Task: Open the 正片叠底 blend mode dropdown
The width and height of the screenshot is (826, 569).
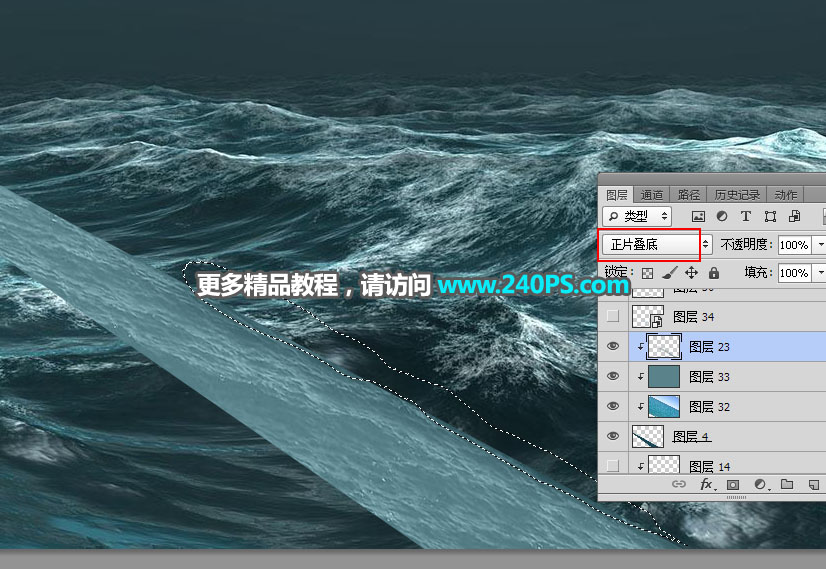Action: 657,244
